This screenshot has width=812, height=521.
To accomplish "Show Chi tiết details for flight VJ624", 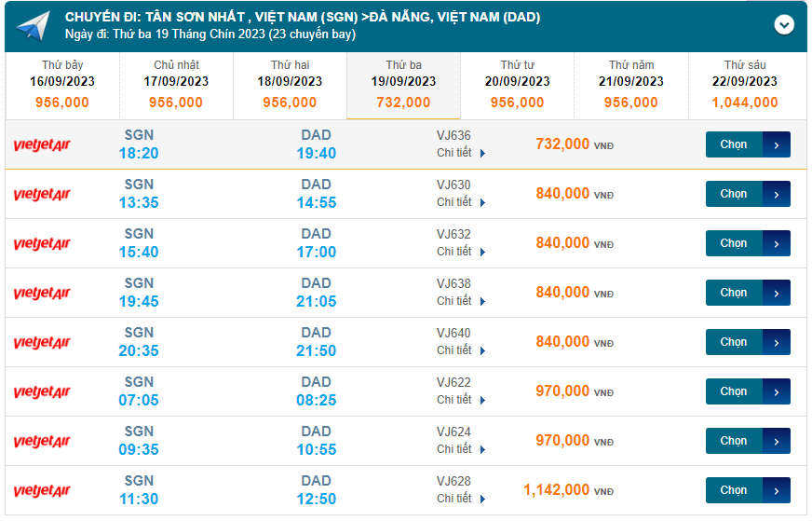I will 460,449.
